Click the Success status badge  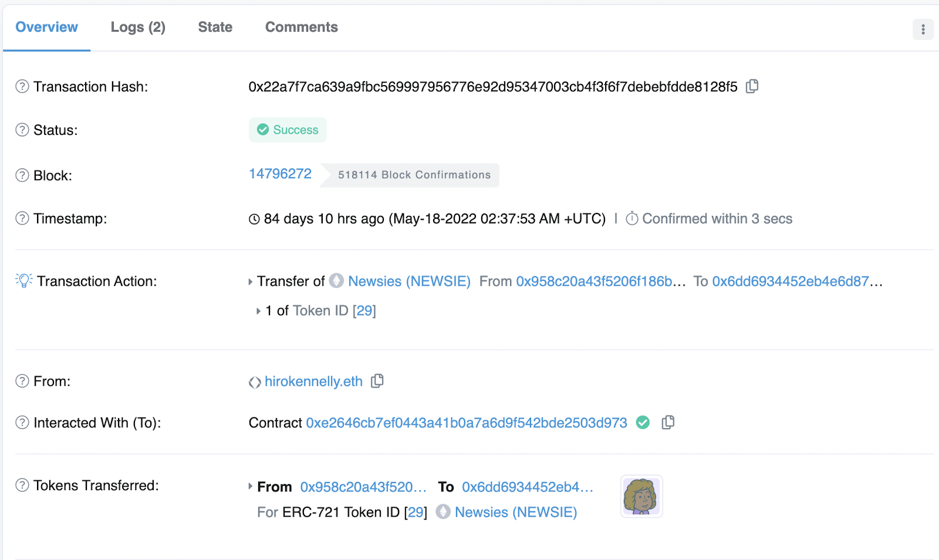pyautogui.click(x=288, y=130)
